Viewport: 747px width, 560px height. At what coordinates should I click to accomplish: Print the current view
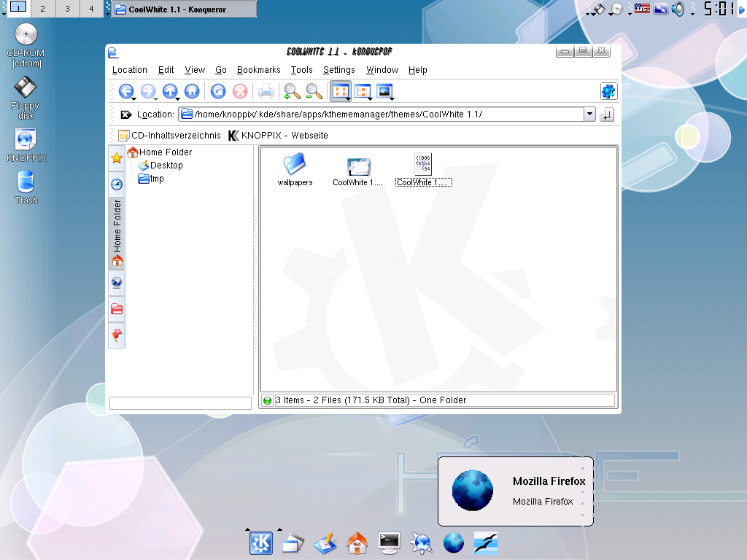(x=266, y=91)
